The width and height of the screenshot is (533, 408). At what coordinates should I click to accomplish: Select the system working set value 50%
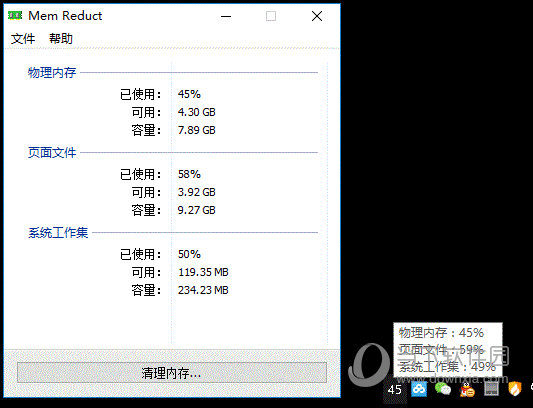pyautogui.click(x=189, y=254)
